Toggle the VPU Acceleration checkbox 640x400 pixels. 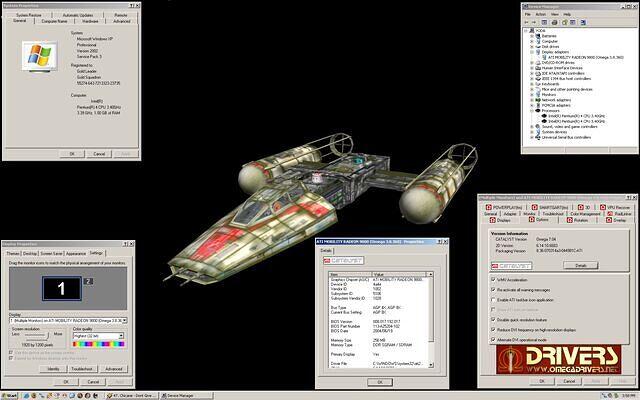(491, 281)
